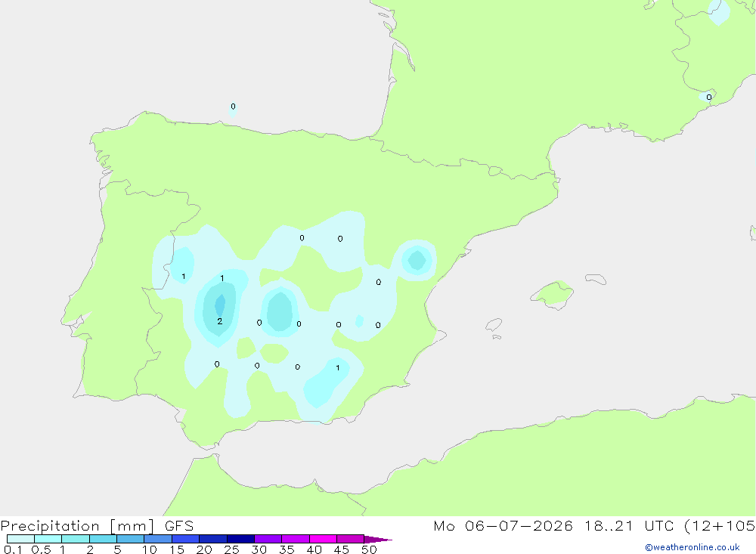The height and width of the screenshot is (554, 756).
Task: Click the 0.1–0.5 mm legend color swatch
Action: [20, 539]
